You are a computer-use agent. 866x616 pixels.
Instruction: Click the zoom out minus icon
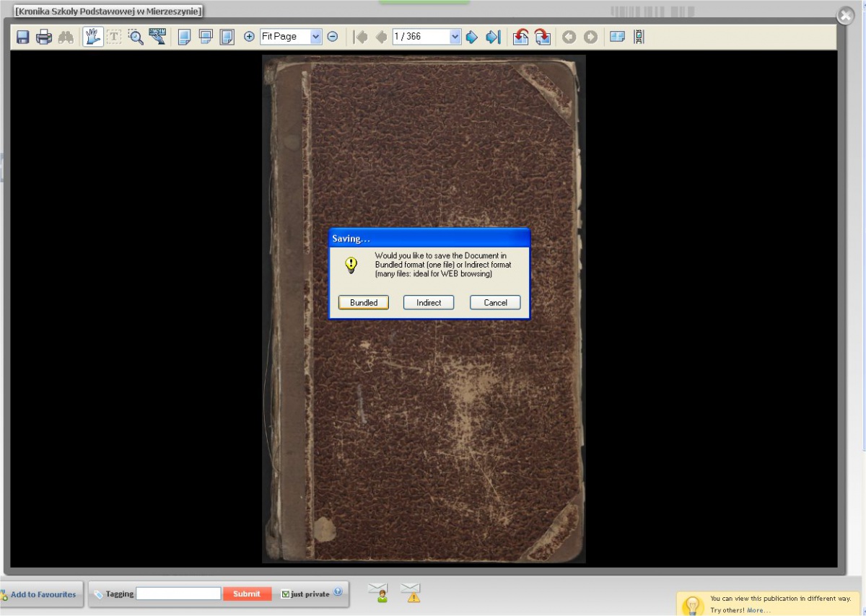click(333, 37)
